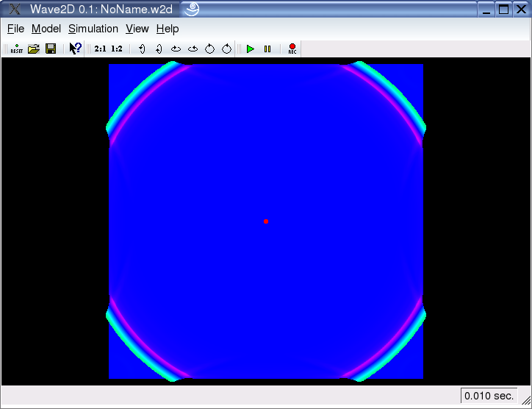Start the simulation with the green play button
532x409 pixels.
(251, 49)
